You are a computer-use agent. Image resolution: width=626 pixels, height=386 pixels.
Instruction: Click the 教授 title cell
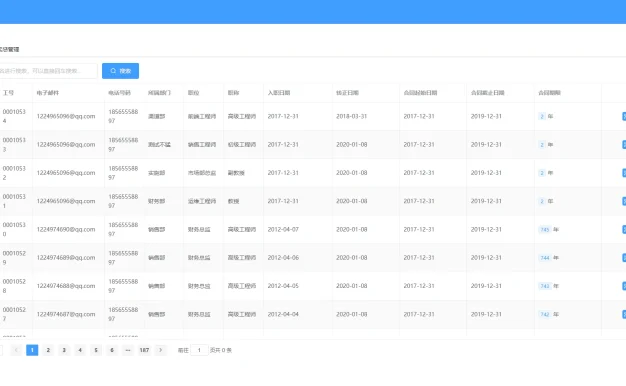(x=233, y=201)
